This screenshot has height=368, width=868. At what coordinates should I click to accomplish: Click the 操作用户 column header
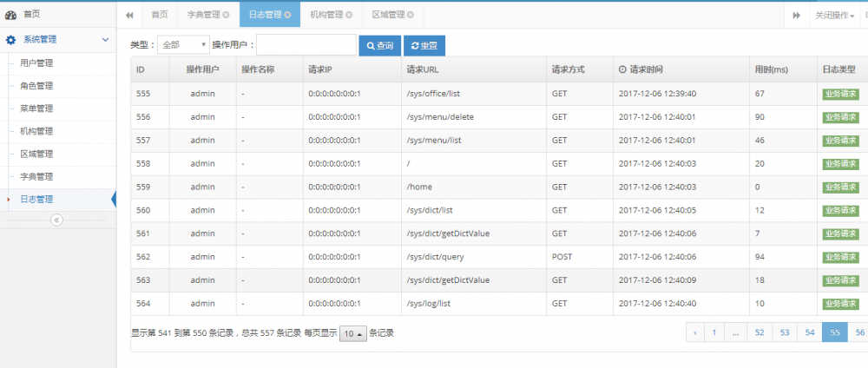pos(202,69)
